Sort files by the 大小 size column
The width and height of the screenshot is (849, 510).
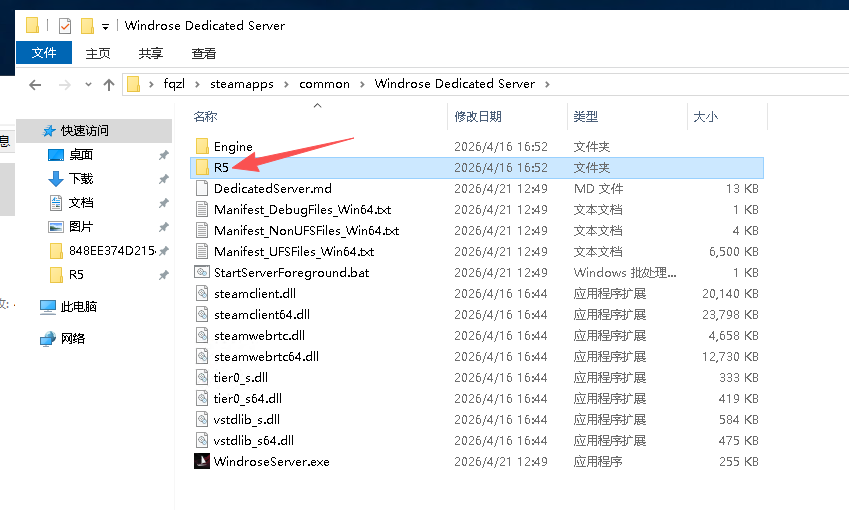pyautogui.click(x=705, y=117)
